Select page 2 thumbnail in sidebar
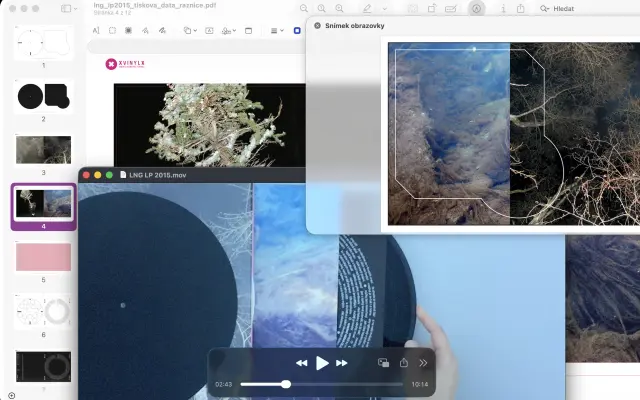Viewport: 640px width, 400px height. click(43, 96)
